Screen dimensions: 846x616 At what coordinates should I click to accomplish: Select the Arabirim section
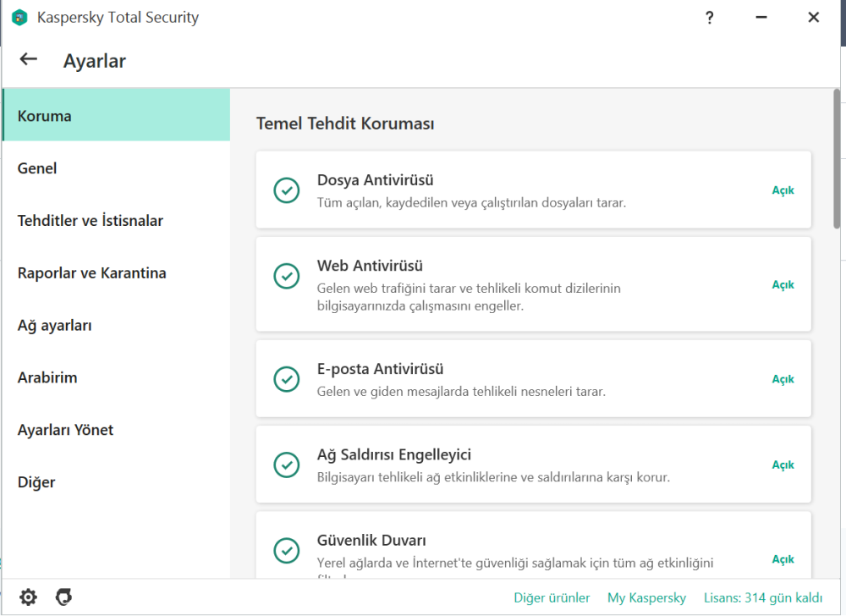tap(116, 377)
